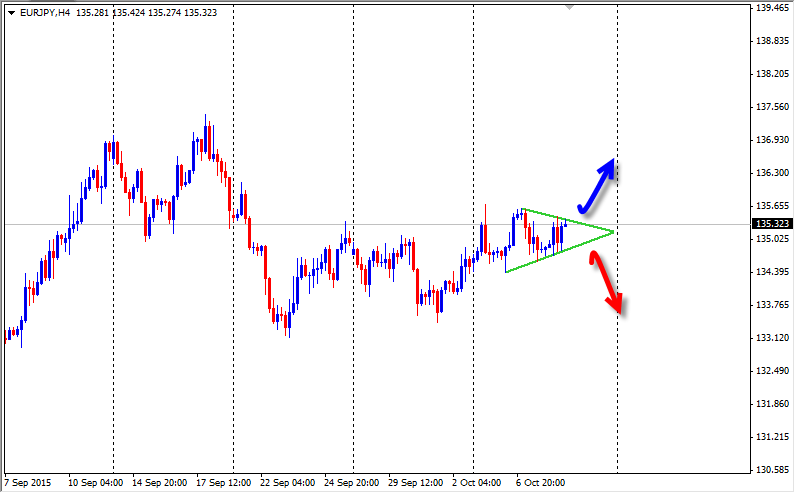795x492 pixels.
Task: Click the chart menu triangle beside EURJPY,H4
Action: click(11, 13)
